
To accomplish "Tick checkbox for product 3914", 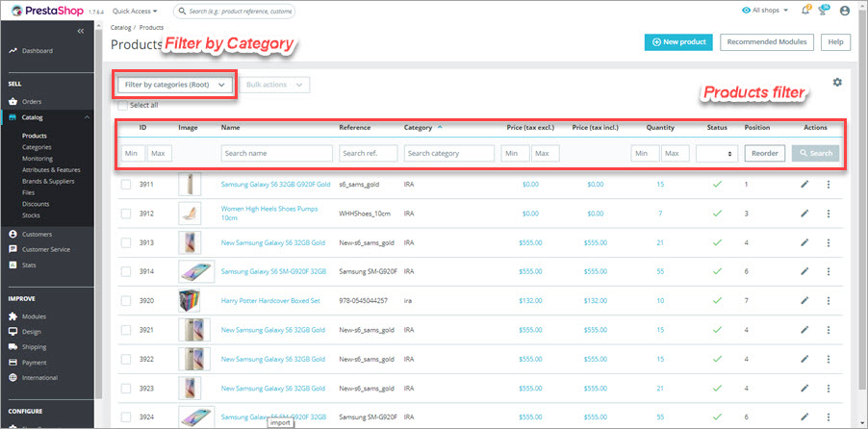I will coord(126,271).
